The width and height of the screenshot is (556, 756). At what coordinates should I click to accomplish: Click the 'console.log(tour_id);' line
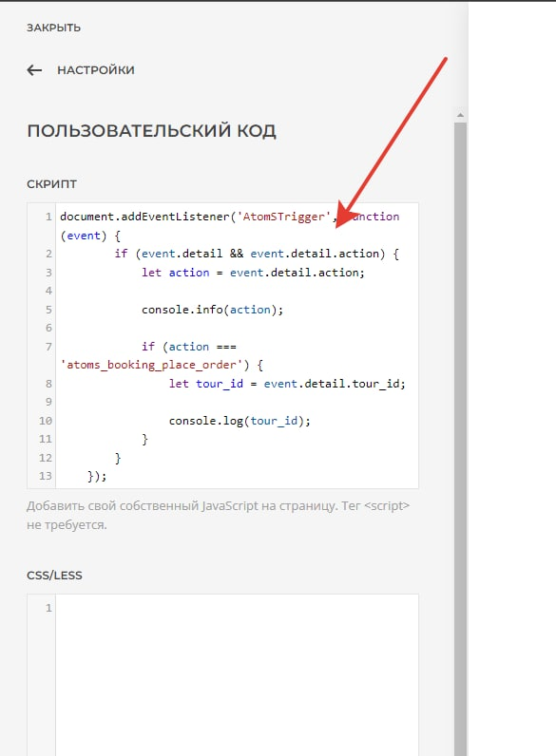pyautogui.click(x=240, y=421)
